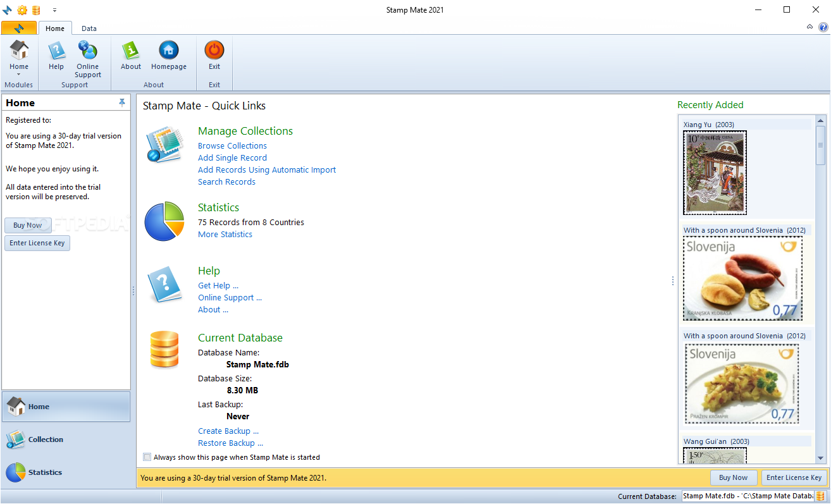
Task: Click the Home module ribbon icon
Action: point(19,51)
